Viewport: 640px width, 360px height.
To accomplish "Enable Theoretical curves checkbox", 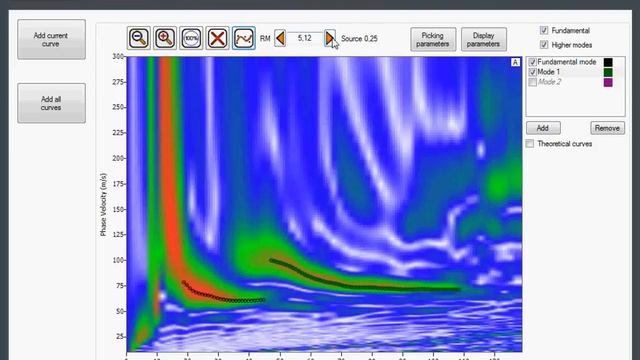I will point(530,144).
